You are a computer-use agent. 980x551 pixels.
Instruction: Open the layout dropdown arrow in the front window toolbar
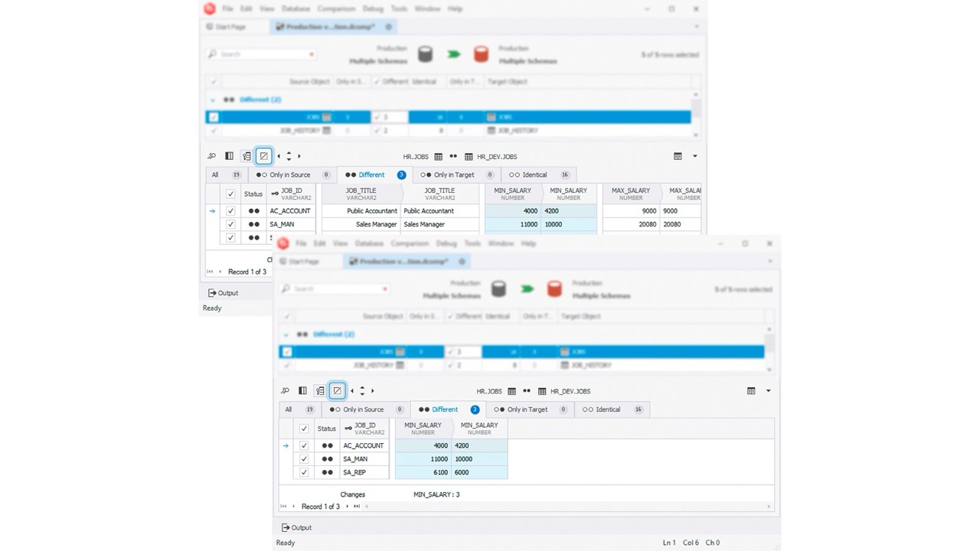tap(768, 391)
